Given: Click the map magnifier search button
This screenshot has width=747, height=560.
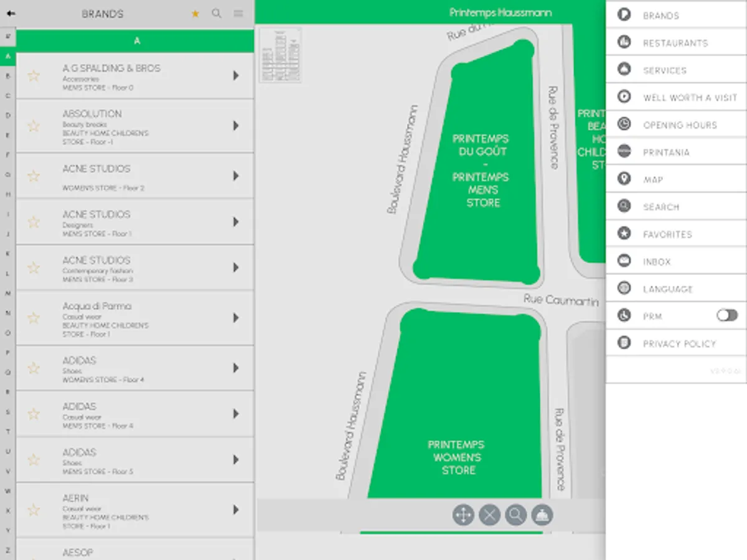Looking at the screenshot, I should (516, 515).
